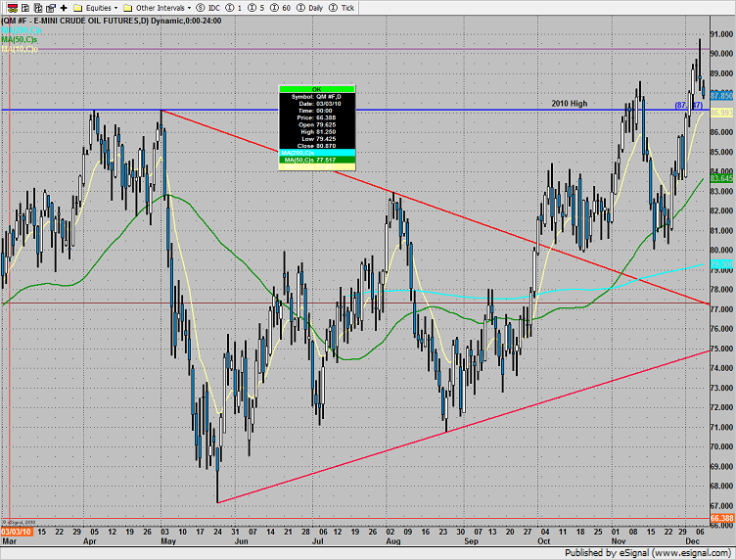Click the High 81.250 row in data window

click(317, 132)
